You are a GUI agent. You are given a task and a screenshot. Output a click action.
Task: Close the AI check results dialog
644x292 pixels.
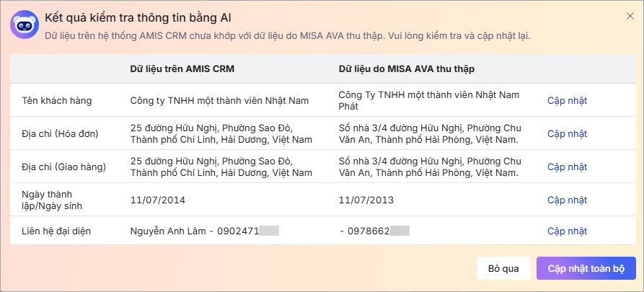click(630, 16)
